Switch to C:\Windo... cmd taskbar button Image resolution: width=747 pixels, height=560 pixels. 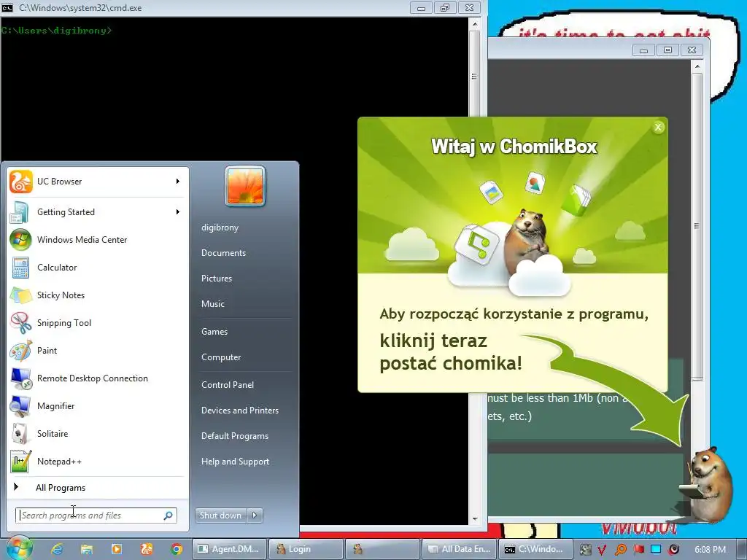(x=535, y=549)
